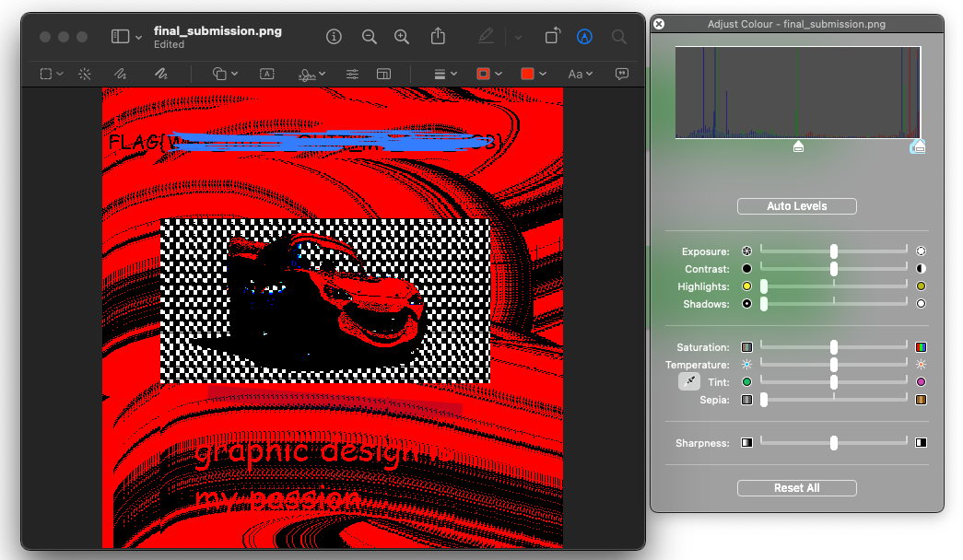
Task: Select the Draw tool
Action: [161, 74]
